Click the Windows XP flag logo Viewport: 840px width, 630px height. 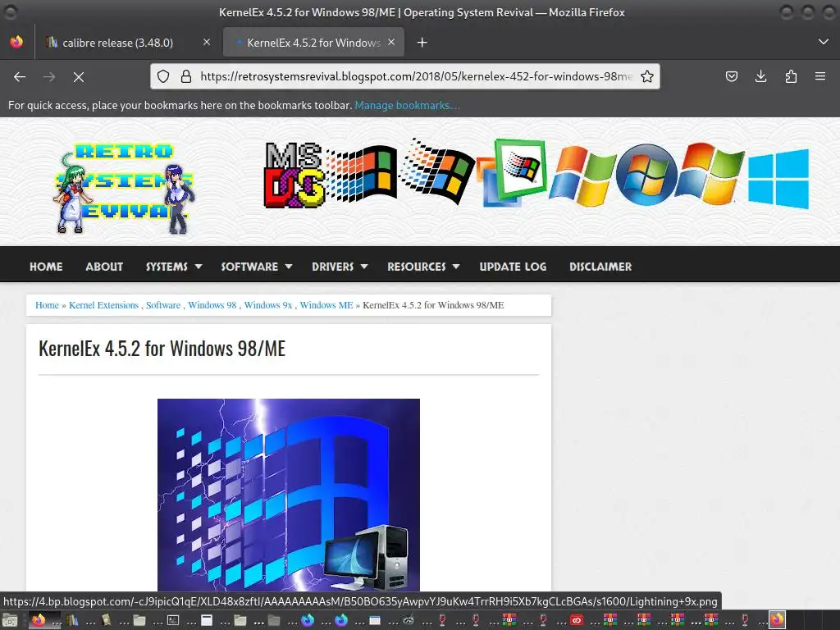[582, 176]
